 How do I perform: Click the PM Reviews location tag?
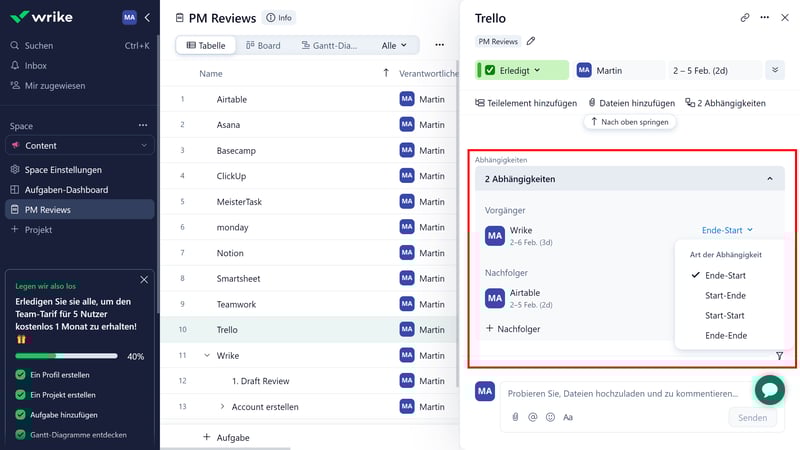[x=498, y=41]
